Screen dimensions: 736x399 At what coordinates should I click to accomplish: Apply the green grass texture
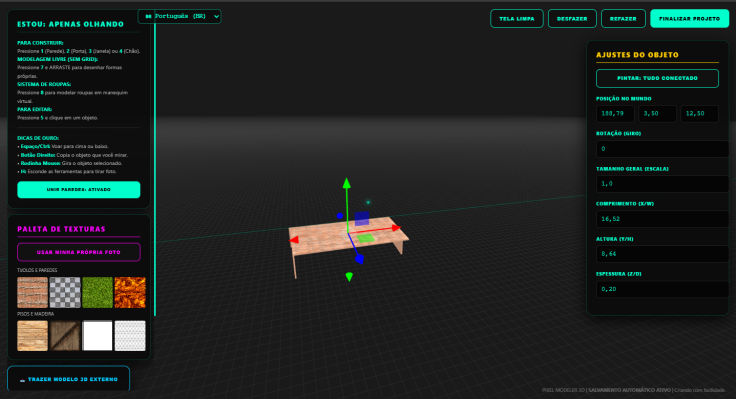pos(98,292)
